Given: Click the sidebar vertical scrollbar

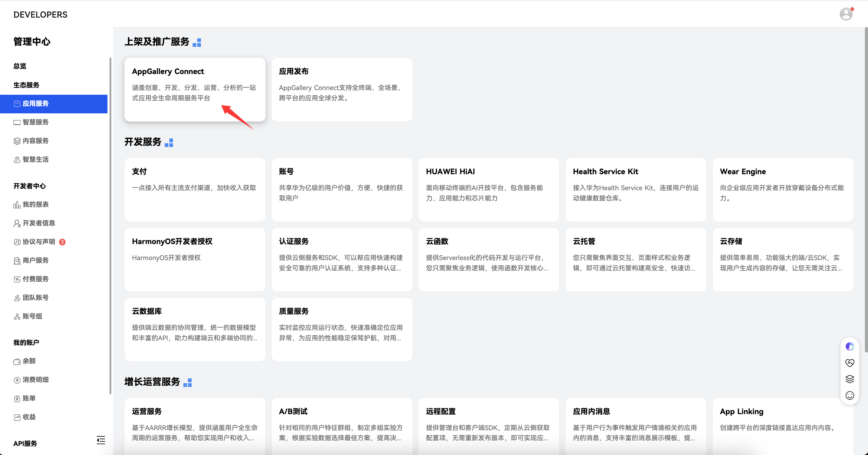Looking at the screenshot, I should tap(110, 226).
